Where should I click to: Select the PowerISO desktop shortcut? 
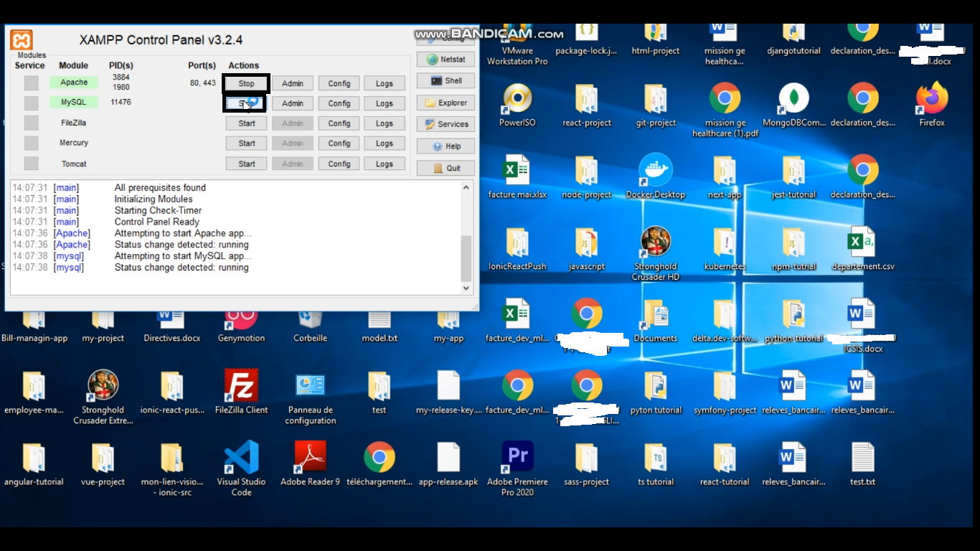pos(517,105)
